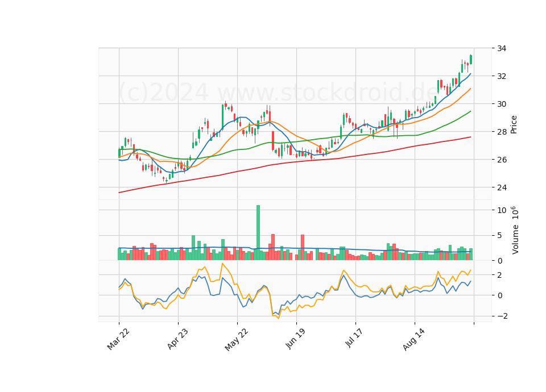Click the price axis value 32

point(502,76)
